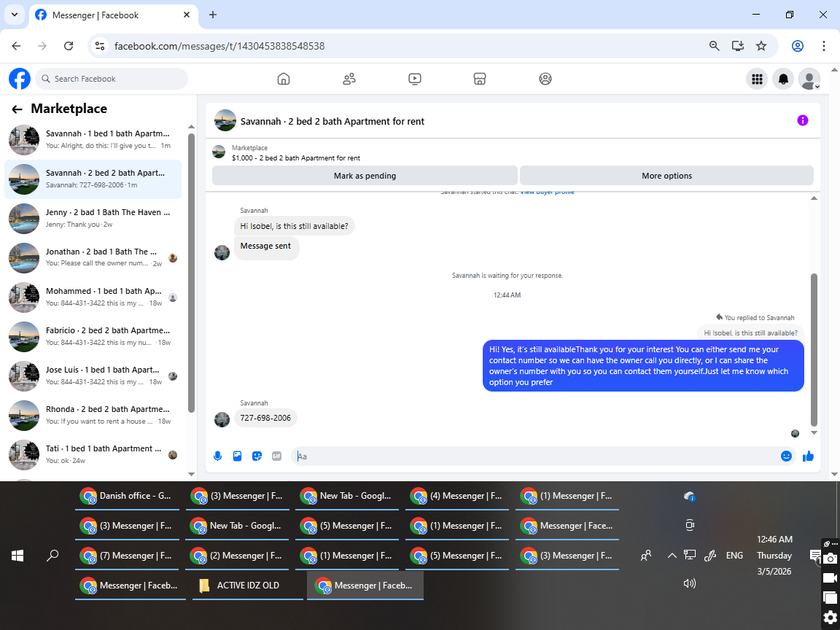
Task: Click the Search Facebook field
Action: 112,79
